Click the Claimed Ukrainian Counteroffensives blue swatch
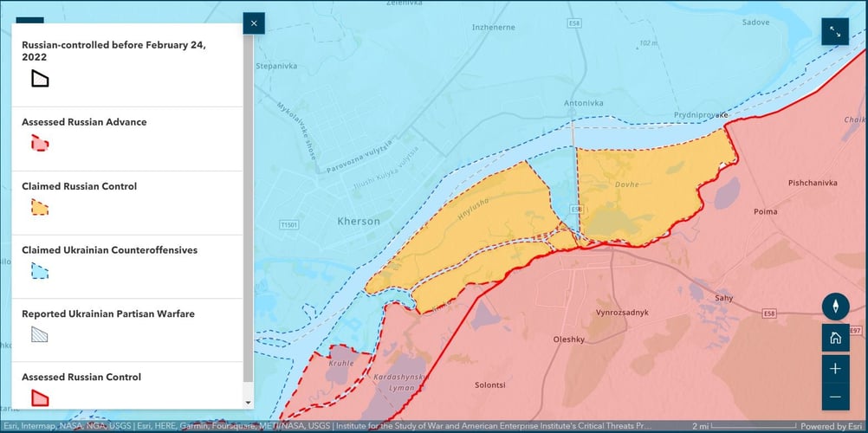Viewport: 868px width, 433px height. [x=40, y=271]
